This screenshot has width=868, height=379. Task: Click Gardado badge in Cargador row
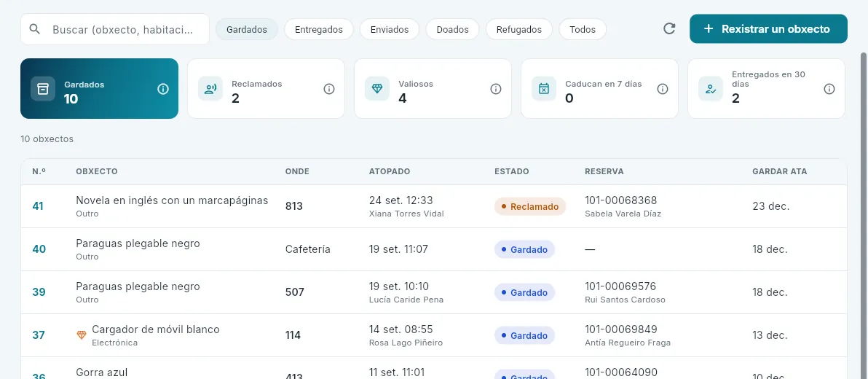pyautogui.click(x=524, y=335)
